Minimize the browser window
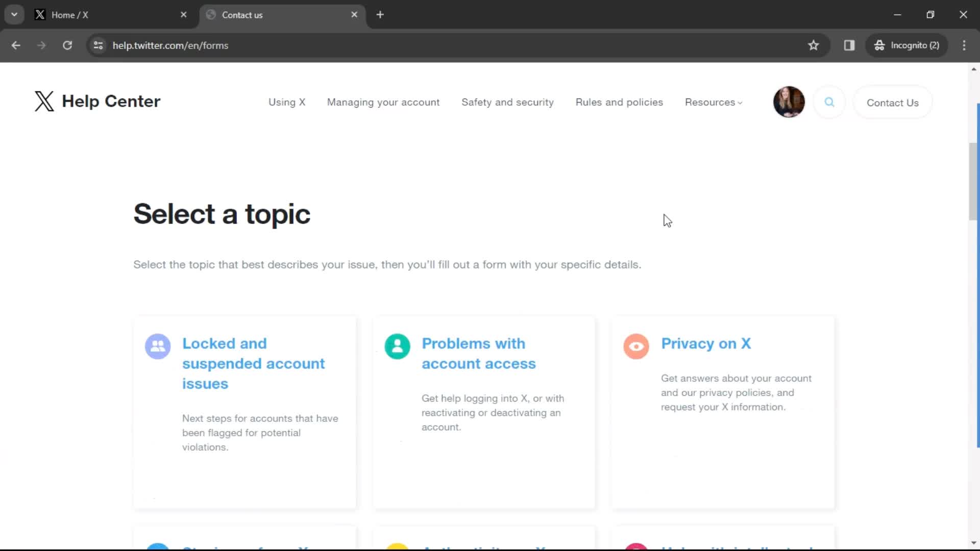Image resolution: width=980 pixels, height=551 pixels. 897,15
